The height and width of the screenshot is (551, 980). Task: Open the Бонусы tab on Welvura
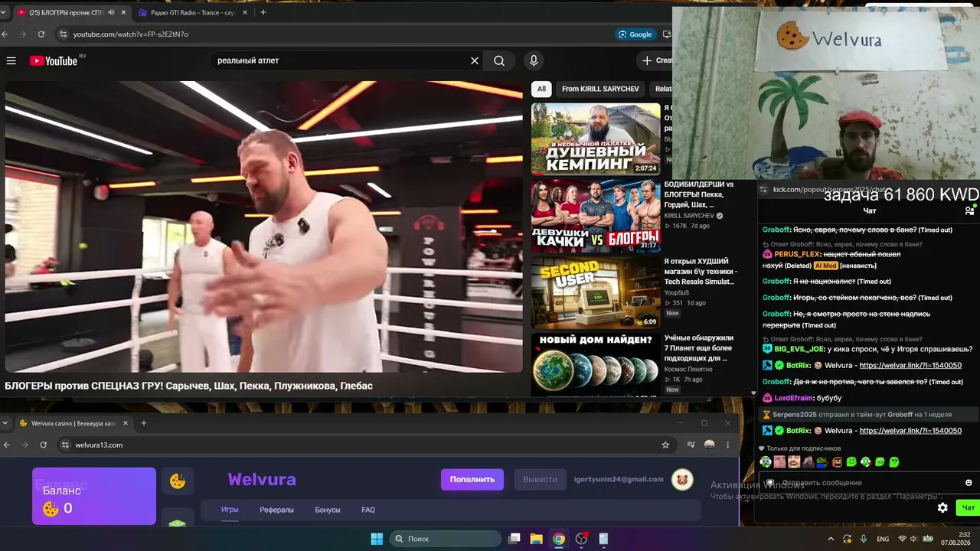(328, 510)
